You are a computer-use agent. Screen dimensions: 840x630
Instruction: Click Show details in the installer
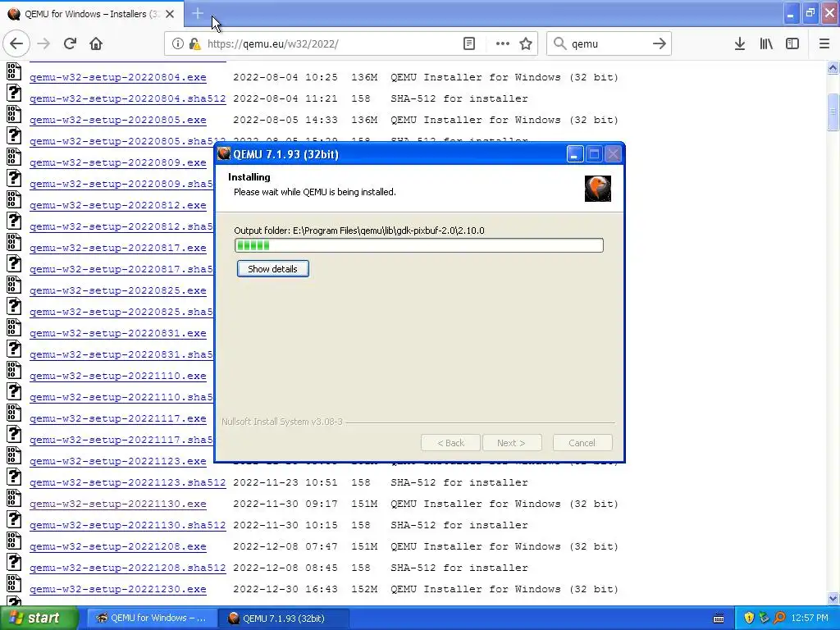[x=272, y=269]
